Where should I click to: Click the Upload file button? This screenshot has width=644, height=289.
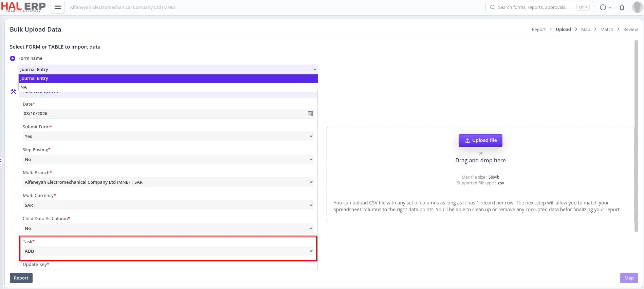(480, 141)
